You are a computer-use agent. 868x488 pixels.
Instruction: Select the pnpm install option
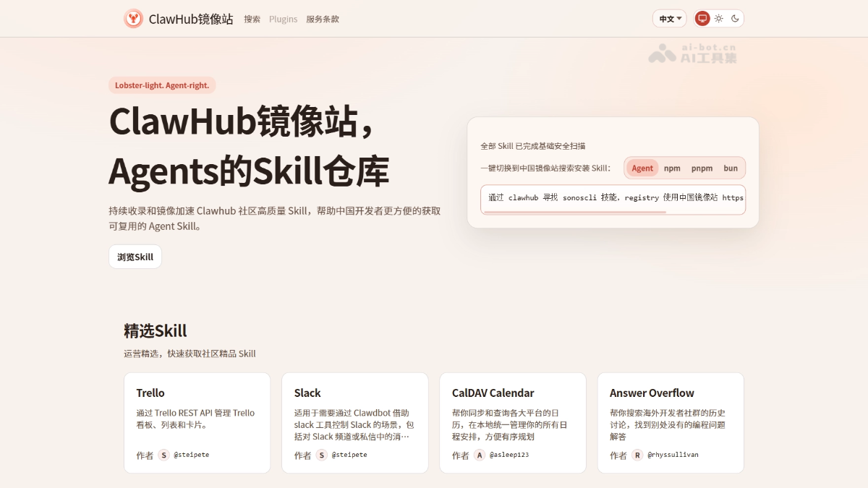[x=702, y=168]
